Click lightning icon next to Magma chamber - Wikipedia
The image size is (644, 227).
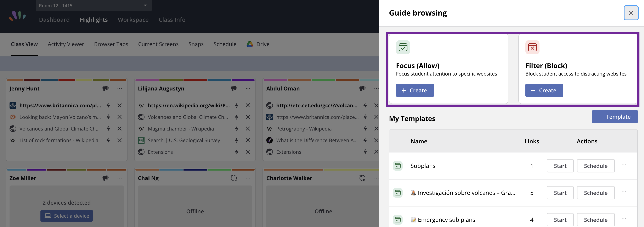237,129
